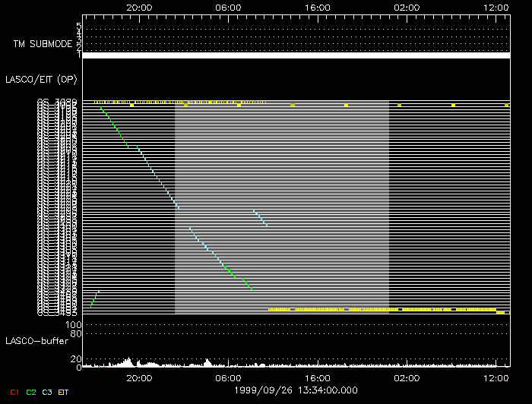Click the 16:00 label on bottom axis
The width and height of the screenshot is (532, 404).
click(x=317, y=377)
